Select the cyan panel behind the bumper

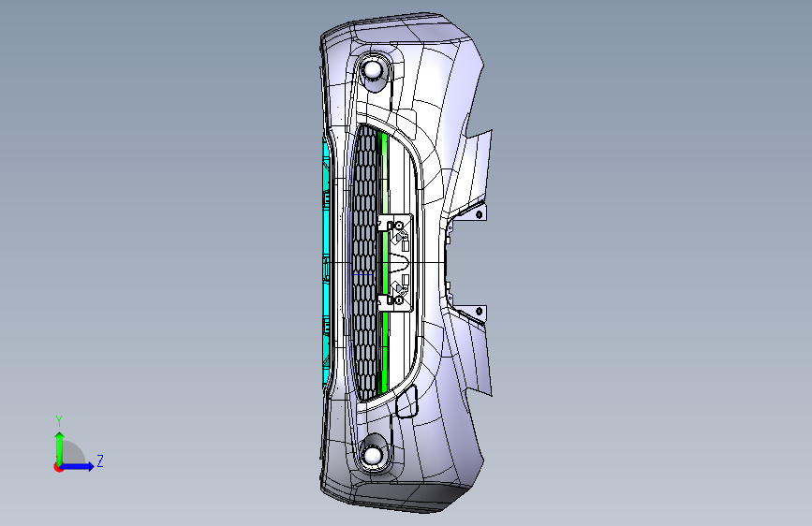pos(326,264)
